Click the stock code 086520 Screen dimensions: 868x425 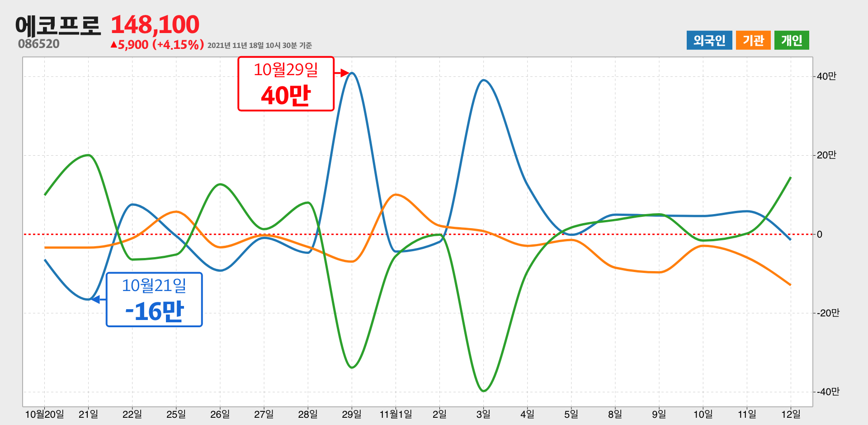(x=39, y=44)
